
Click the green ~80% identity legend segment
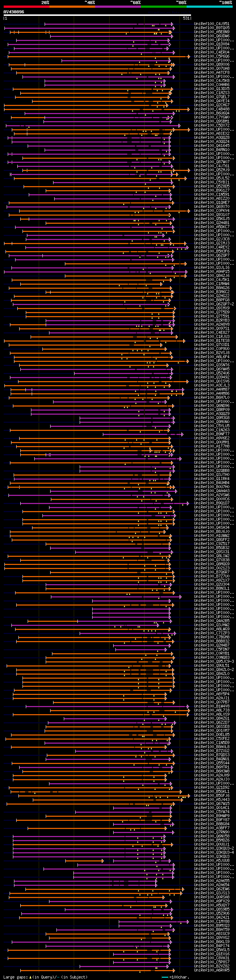(164, 7)
